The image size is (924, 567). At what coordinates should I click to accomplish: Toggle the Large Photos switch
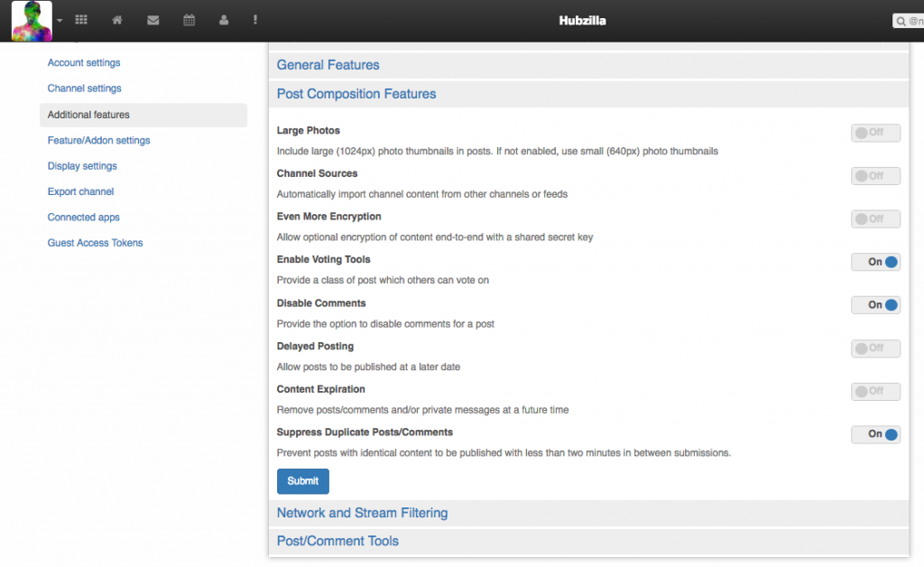(x=875, y=133)
